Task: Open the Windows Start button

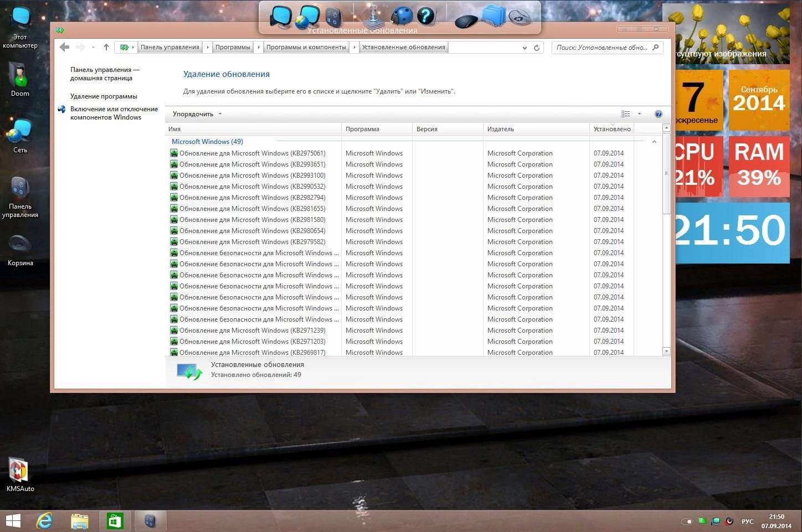Action: click(x=13, y=521)
